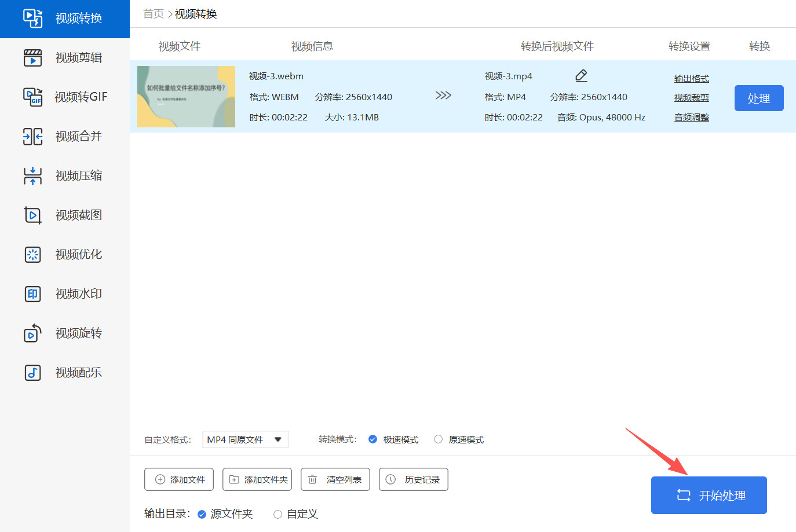Screen dimensions: 796x532
Task: Switch to 视频剪辑 menu label
Action: (x=79, y=58)
